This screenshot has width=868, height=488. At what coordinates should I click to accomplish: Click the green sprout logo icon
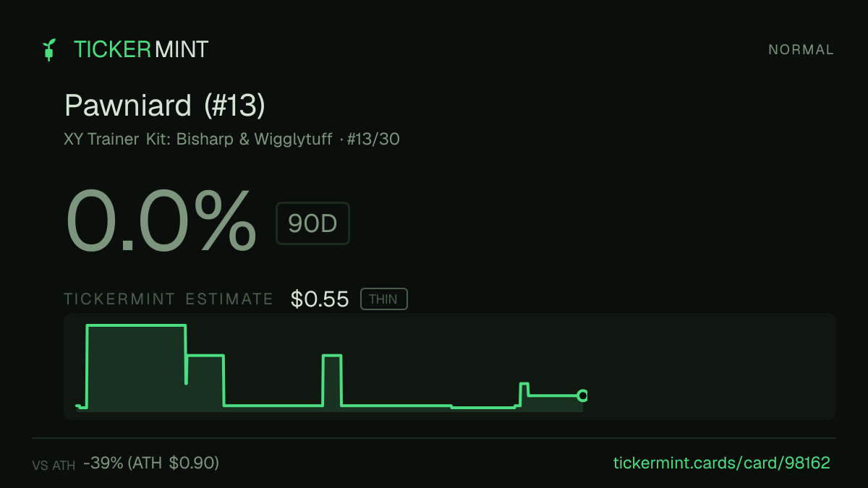[x=49, y=50]
